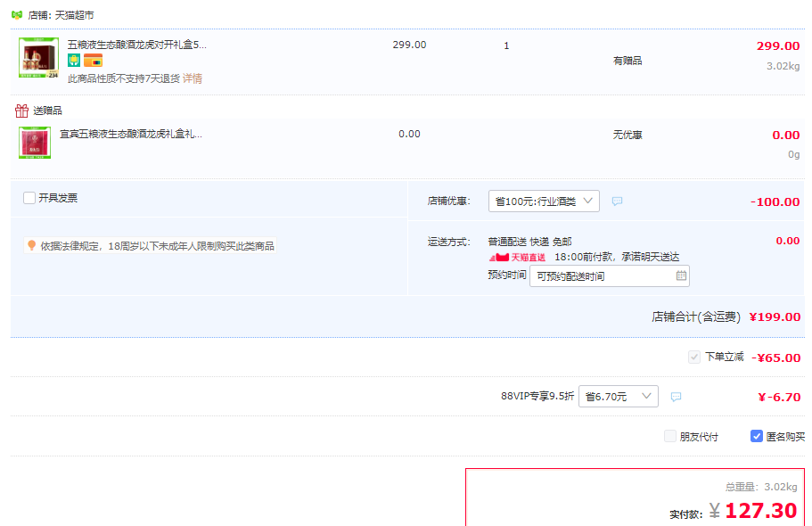
Task: Toggle the 下单立减 checkbox
Action: pos(694,358)
